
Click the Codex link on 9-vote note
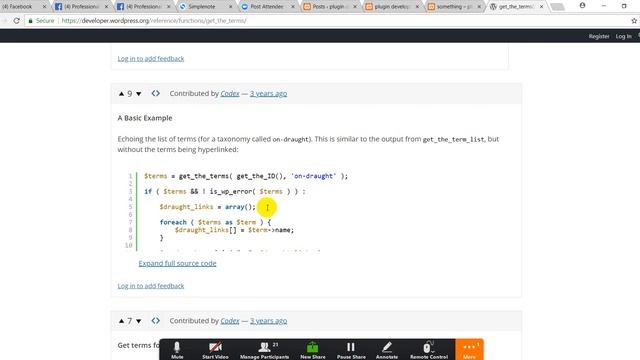(230, 93)
